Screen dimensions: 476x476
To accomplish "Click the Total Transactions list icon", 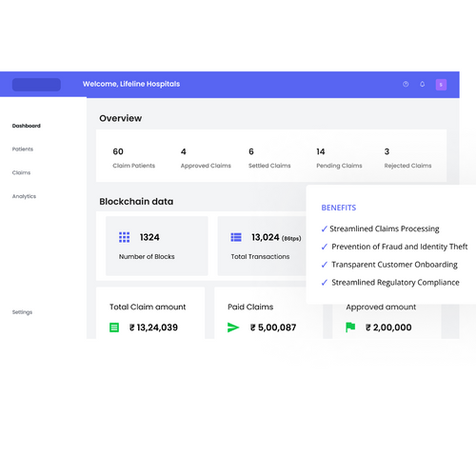I will (236, 237).
